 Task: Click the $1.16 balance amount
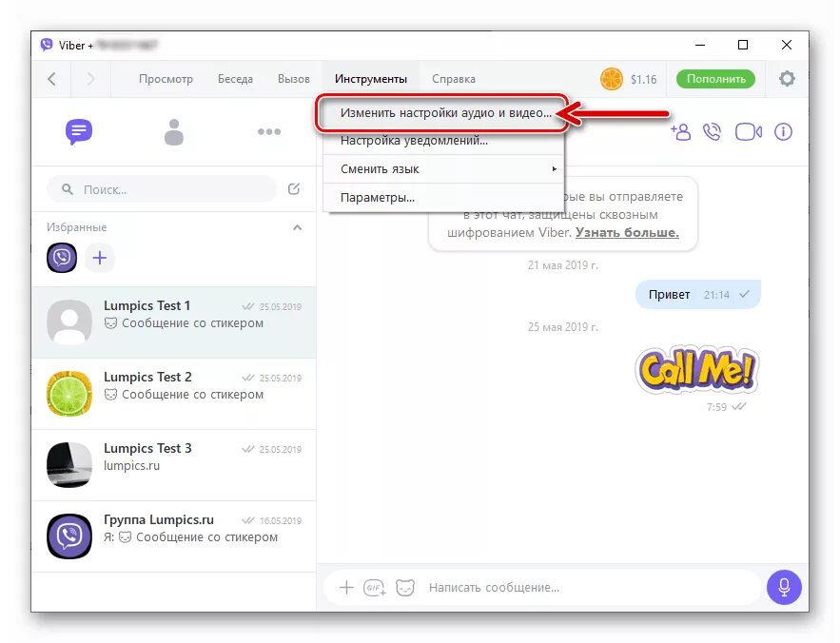643,79
